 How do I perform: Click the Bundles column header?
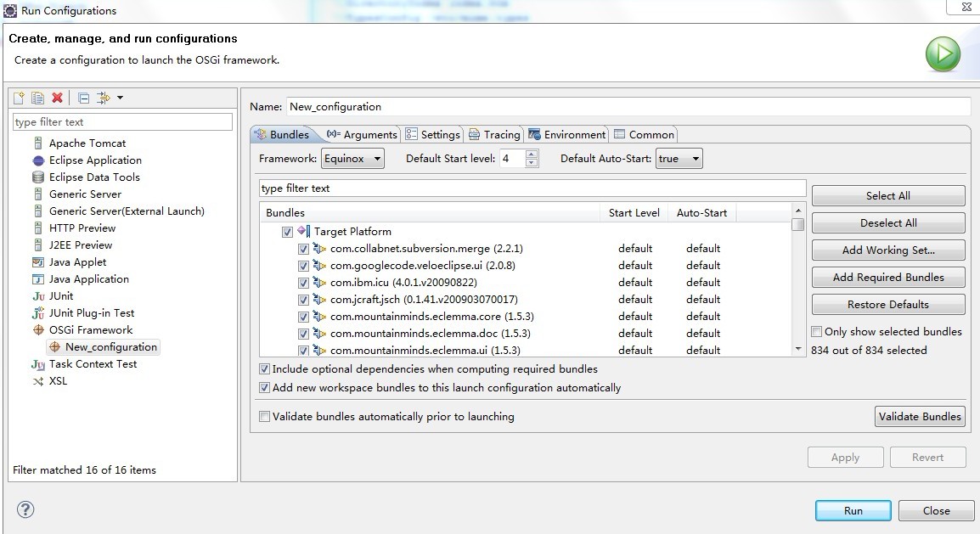(430, 213)
